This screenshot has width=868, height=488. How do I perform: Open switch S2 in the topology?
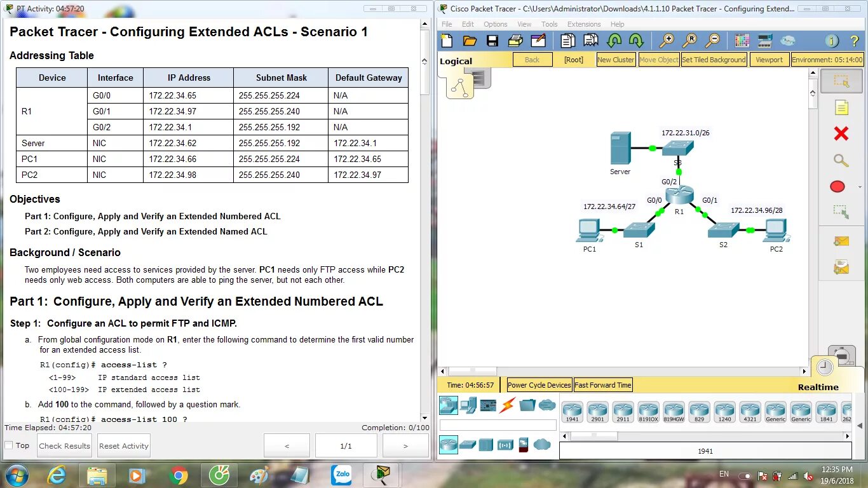[723, 231]
